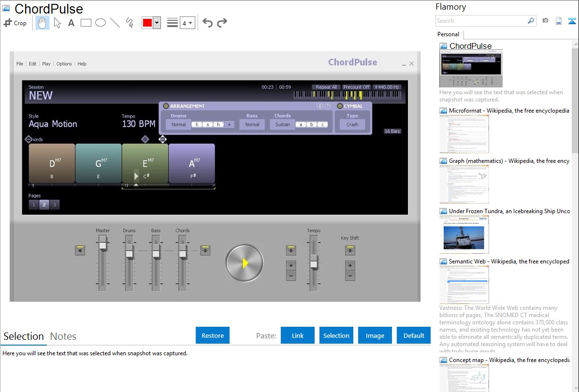
Task: Open ChordPulse Play menu
Action: (x=46, y=63)
